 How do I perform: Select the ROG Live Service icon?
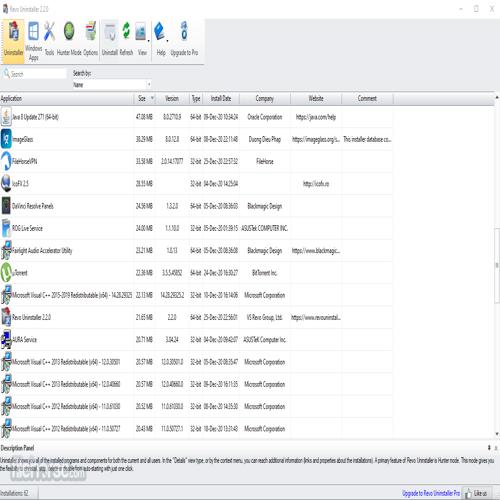tap(6, 228)
